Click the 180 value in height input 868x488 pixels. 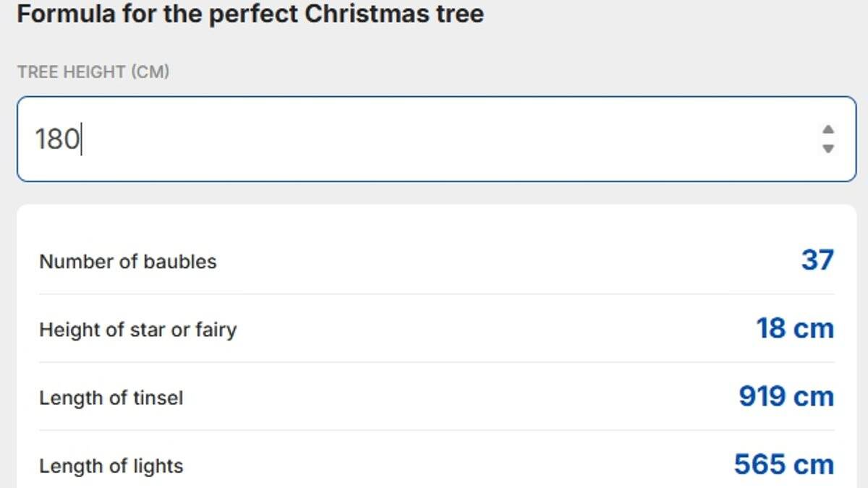pos(57,139)
